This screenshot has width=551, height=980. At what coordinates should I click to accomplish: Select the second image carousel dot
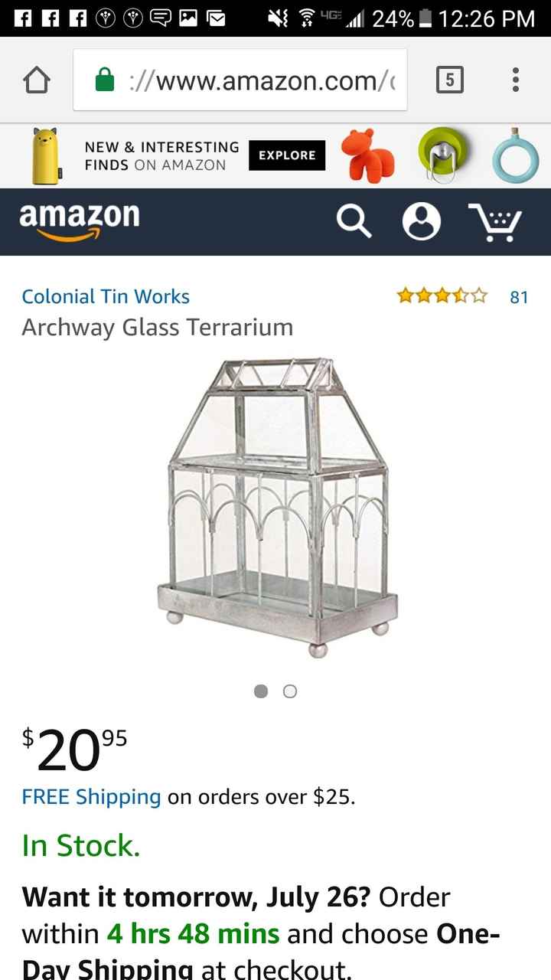(289, 691)
